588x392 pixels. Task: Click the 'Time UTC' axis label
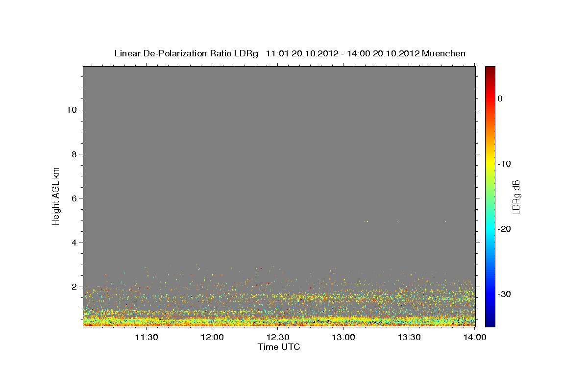pos(279,347)
